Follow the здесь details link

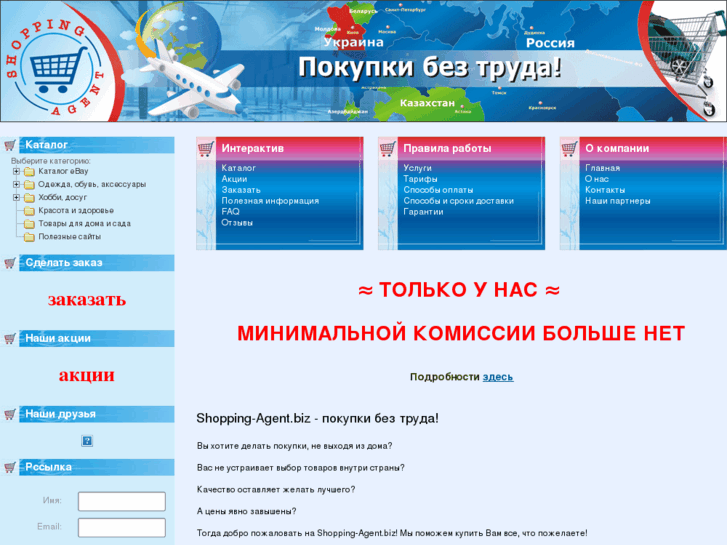click(498, 377)
